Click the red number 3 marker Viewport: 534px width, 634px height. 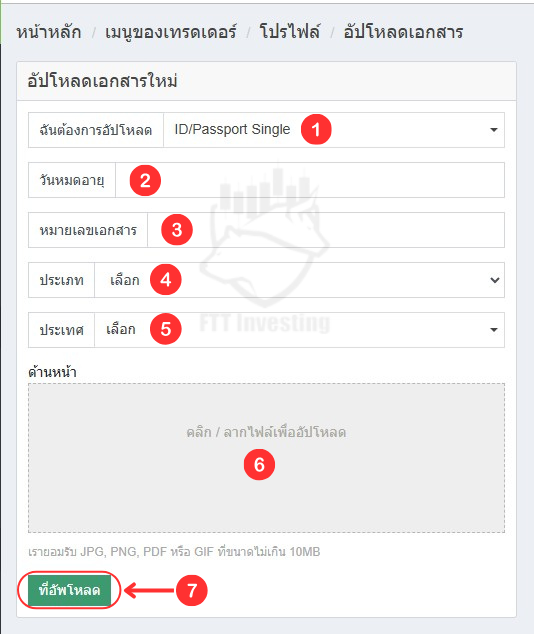tap(177, 230)
